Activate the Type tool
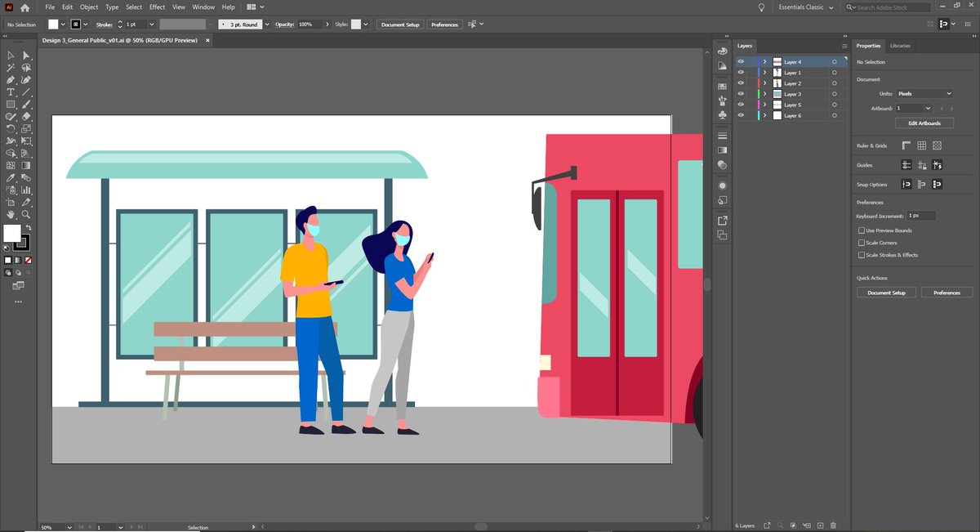The image size is (980, 532). (11, 92)
